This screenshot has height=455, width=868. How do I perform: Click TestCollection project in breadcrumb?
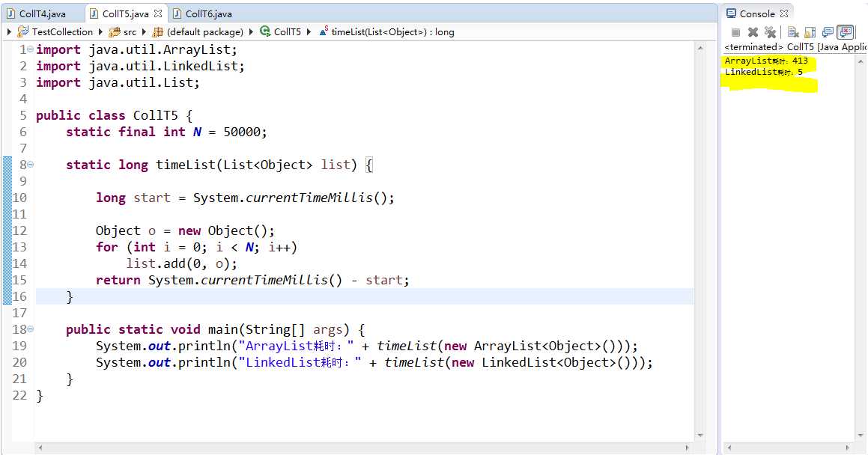coord(62,32)
